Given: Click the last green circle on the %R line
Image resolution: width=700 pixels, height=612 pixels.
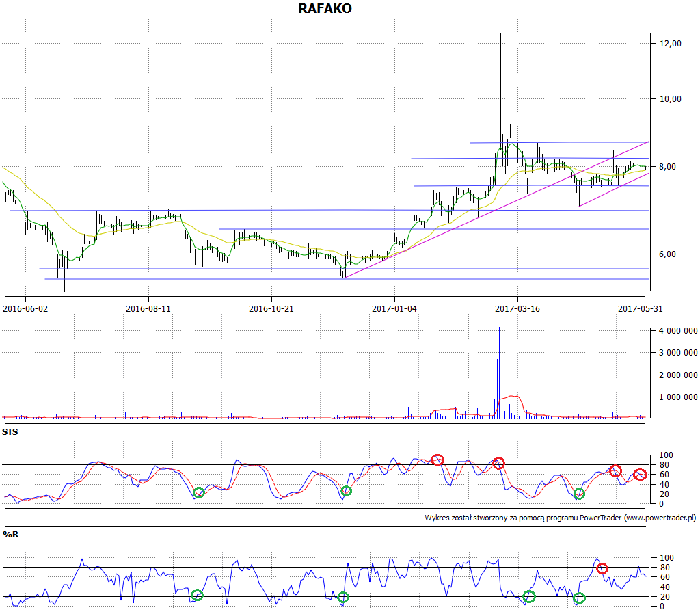Looking at the screenshot, I should [579, 598].
